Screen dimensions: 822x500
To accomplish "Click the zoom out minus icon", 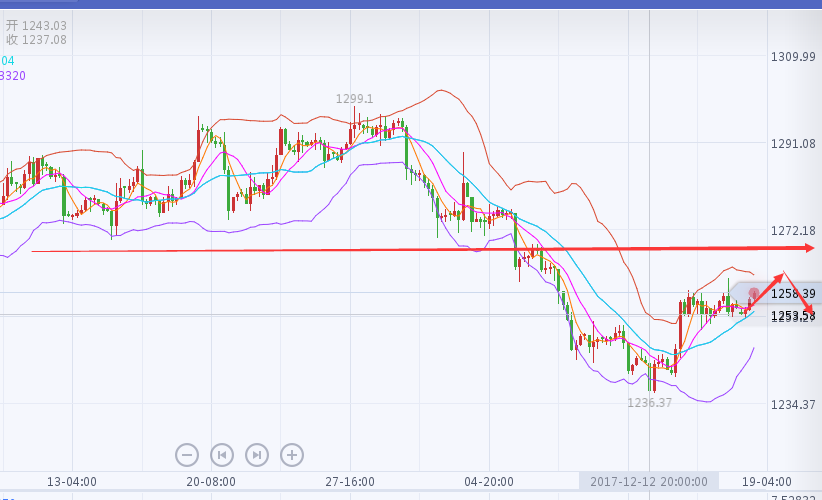I will 187,455.
